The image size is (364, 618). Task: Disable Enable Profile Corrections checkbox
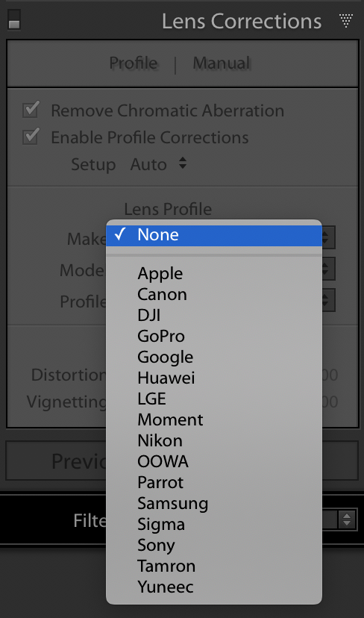[31, 137]
